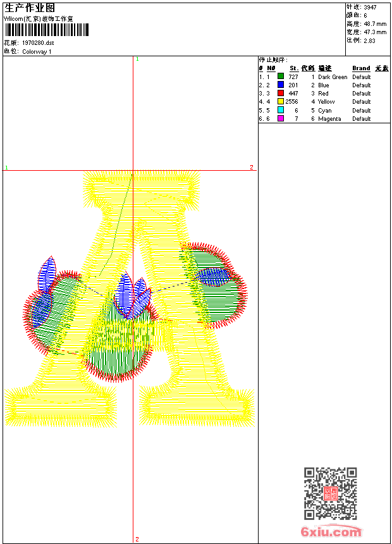Select the file name 1970280.dst
Image resolution: width=392 pixels, height=544 pixels.
coord(38,43)
